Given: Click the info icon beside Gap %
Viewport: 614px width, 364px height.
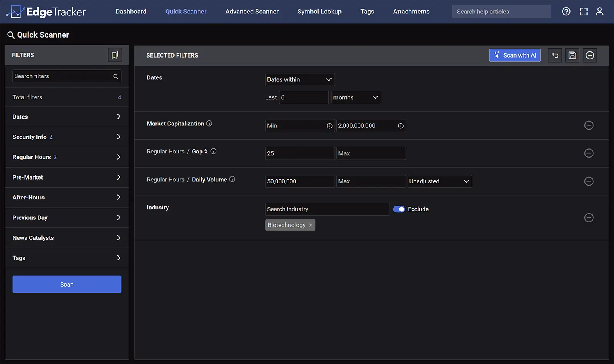Looking at the screenshot, I should pyautogui.click(x=214, y=152).
